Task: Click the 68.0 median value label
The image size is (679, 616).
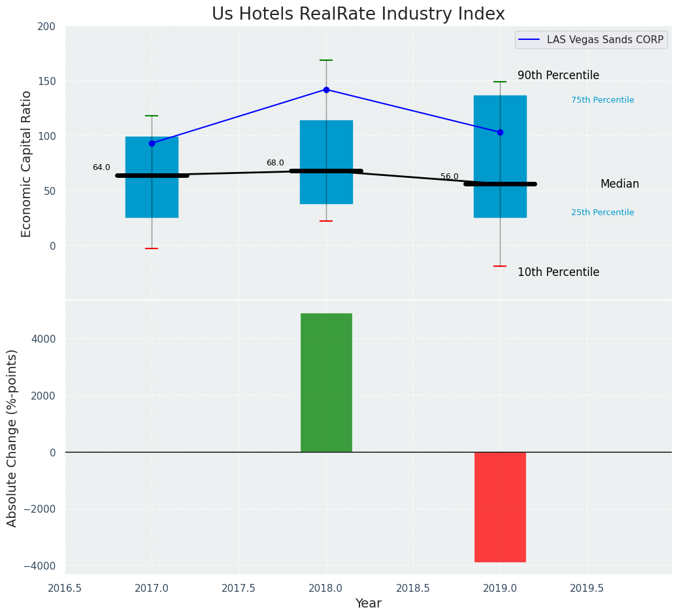Action: (x=275, y=163)
